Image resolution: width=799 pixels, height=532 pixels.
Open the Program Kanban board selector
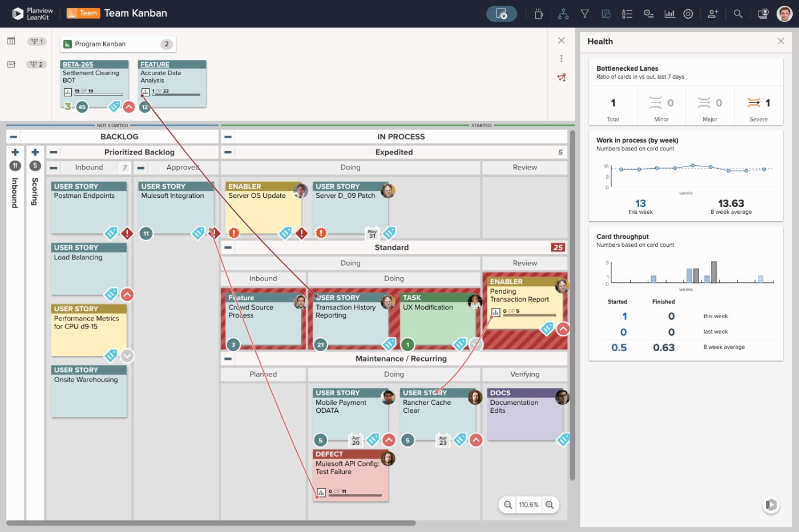(x=117, y=44)
